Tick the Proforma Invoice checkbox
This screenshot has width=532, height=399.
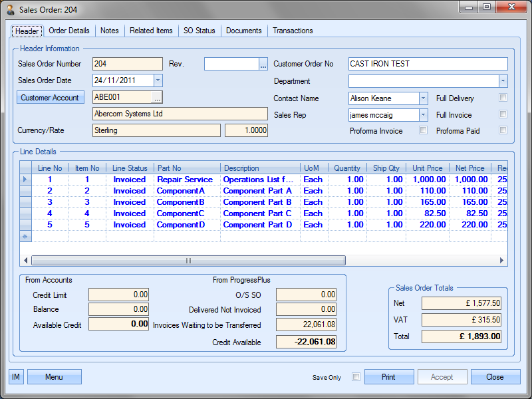tap(423, 130)
